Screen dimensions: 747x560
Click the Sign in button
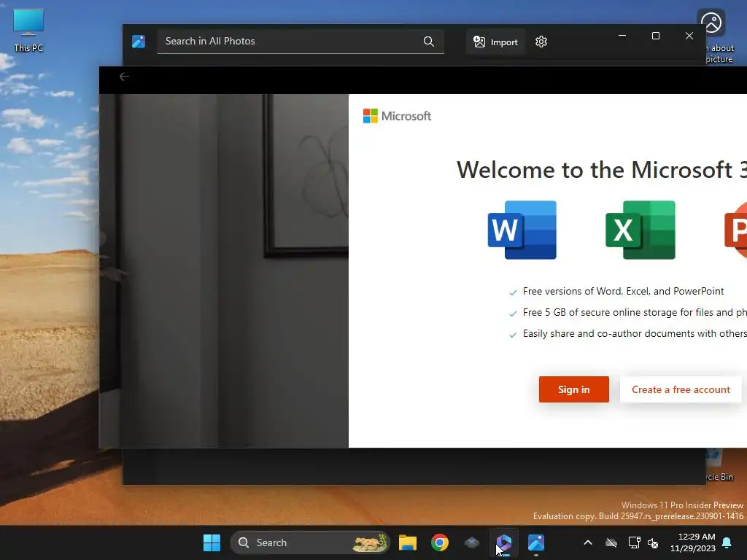573,389
